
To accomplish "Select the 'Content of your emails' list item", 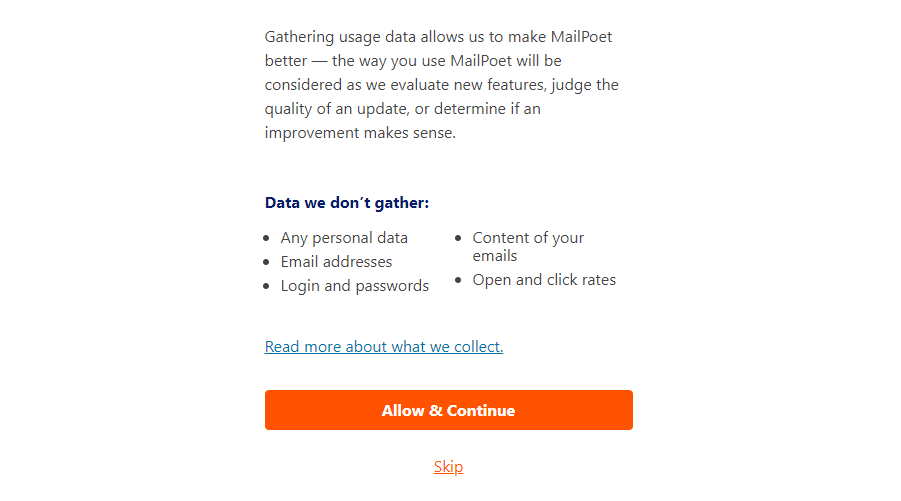I will (528, 246).
